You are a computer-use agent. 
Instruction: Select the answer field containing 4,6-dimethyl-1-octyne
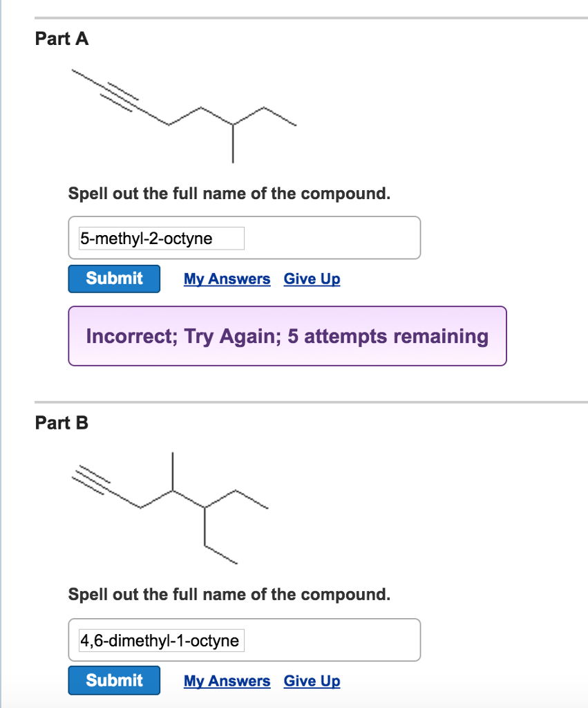[161, 640]
